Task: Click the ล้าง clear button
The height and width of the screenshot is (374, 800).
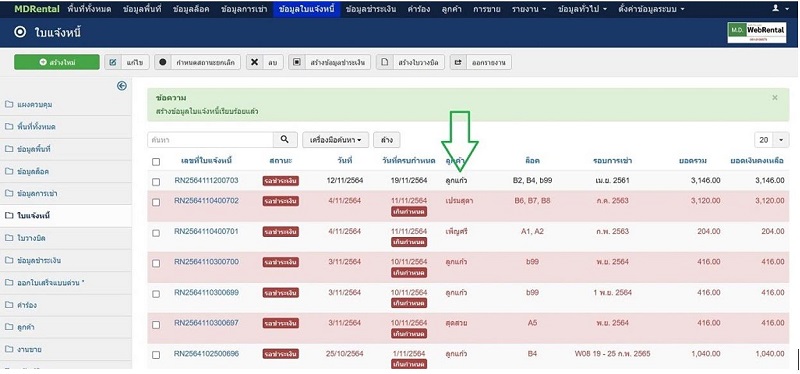Action: 387,139
